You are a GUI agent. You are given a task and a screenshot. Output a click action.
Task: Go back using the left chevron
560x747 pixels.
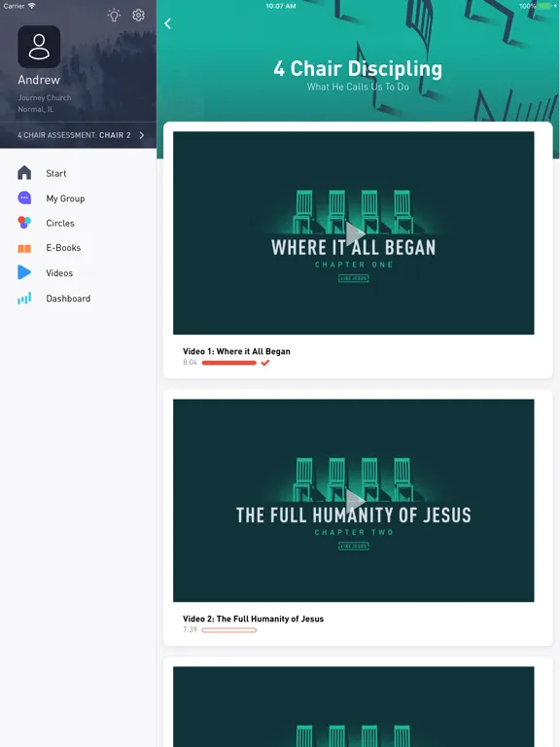(x=167, y=23)
